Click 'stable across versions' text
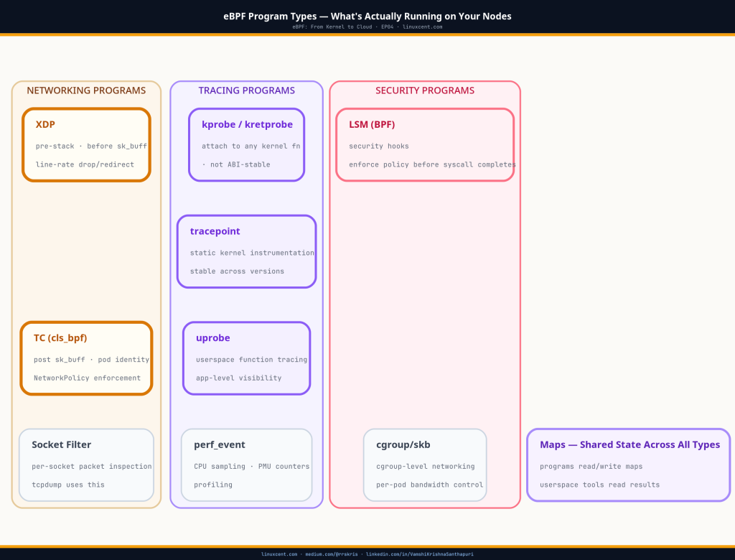Viewport: 735px width, 560px height. [x=237, y=271]
